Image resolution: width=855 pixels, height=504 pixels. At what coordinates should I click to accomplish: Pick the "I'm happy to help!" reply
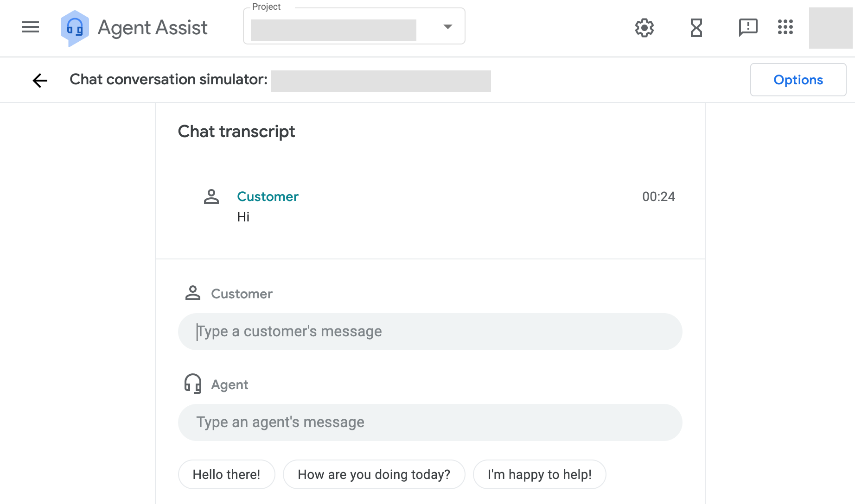(x=539, y=474)
